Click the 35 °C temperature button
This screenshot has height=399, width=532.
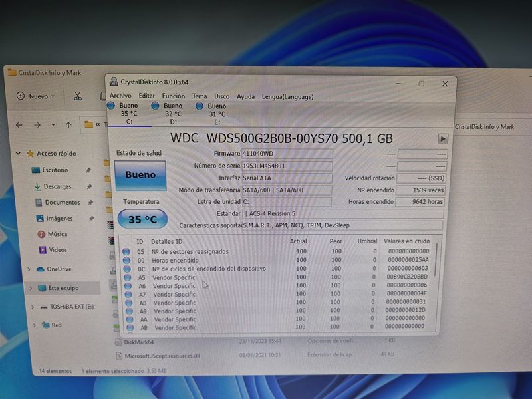[142, 219]
